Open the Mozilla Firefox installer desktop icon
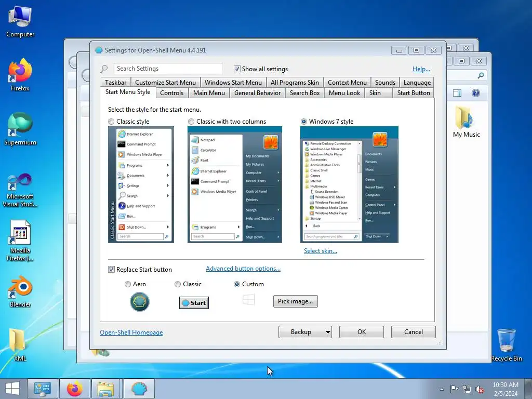This screenshot has height=399, width=532. point(20,241)
